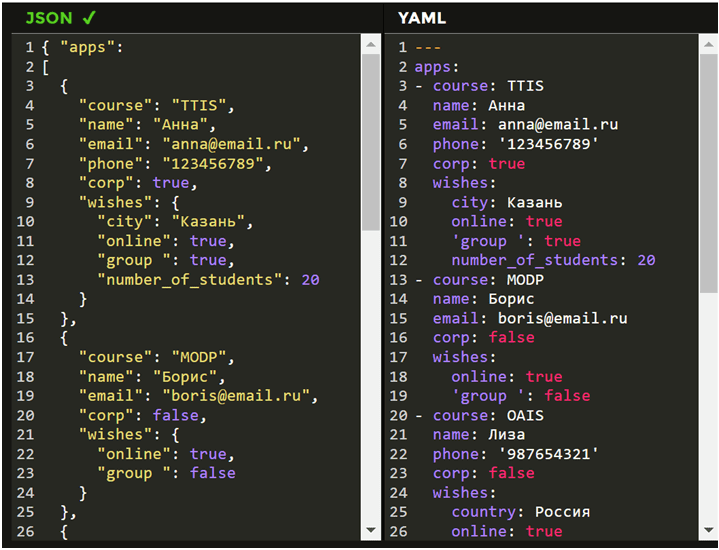Click "course: OAIS" line in YAML pane
This screenshot has width=719, height=550.
(x=488, y=415)
